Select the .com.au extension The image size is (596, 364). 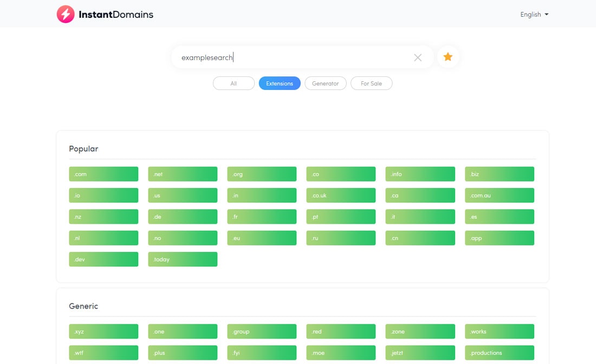coord(500,196)
